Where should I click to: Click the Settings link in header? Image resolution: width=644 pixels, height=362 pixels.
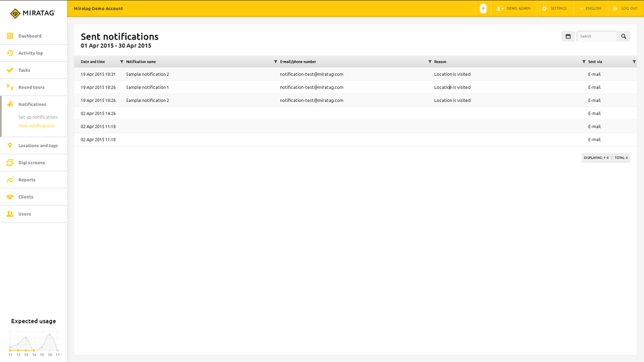tap(558, 9)
